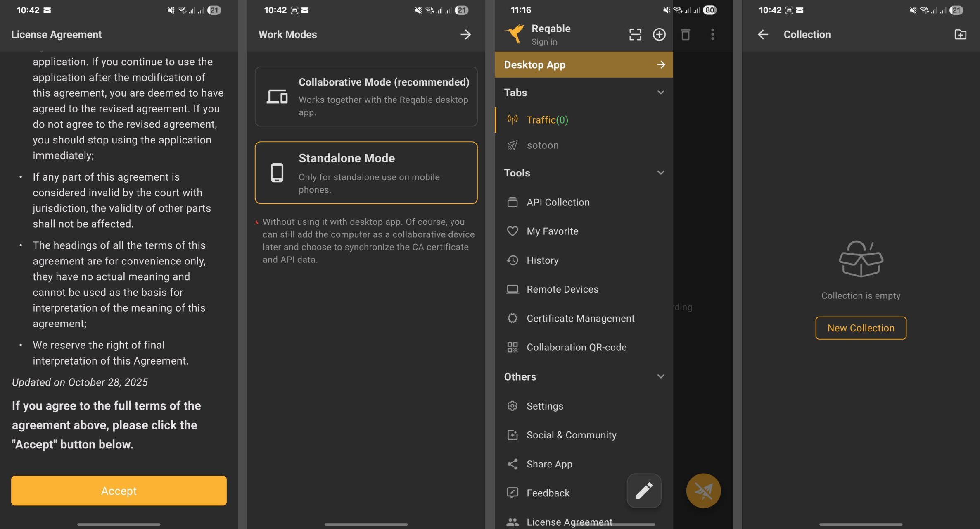Proceed with Work Modes forward arrow

465,34
